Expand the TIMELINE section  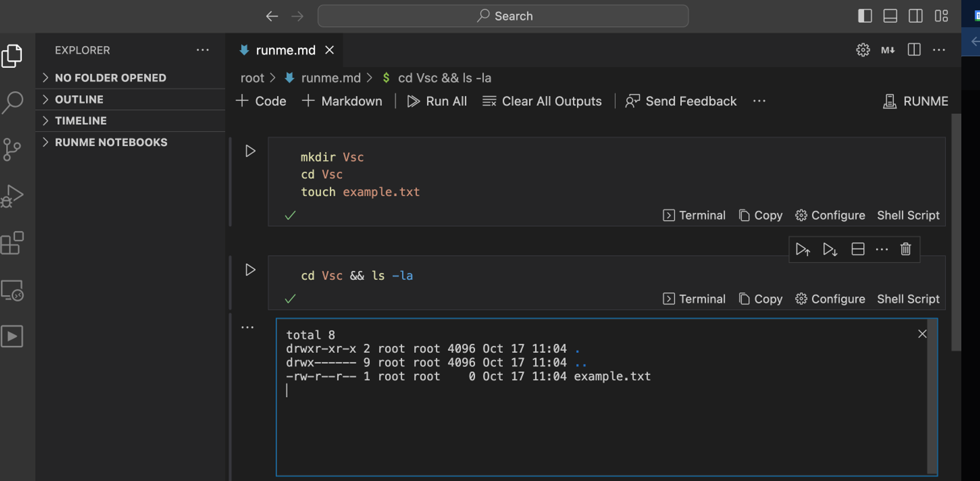[x=81, y=120]
